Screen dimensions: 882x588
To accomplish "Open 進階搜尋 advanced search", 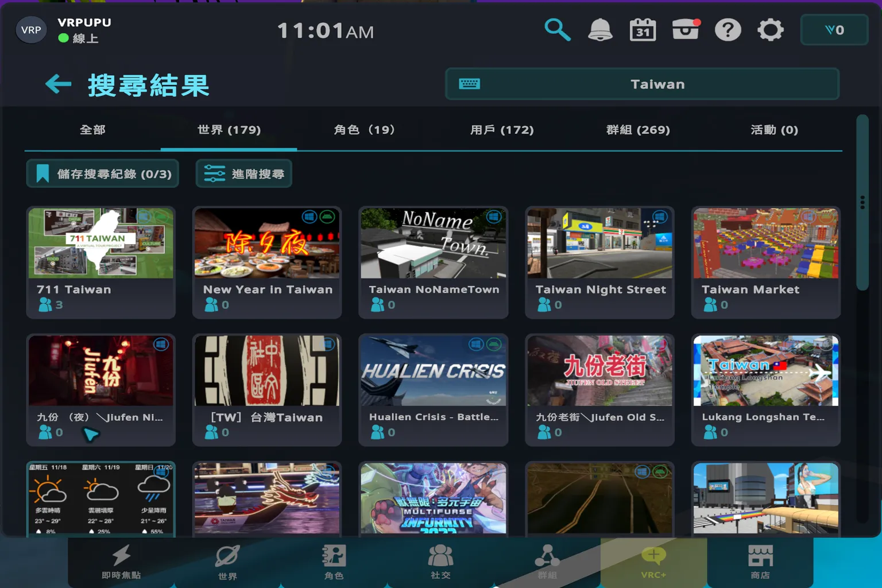I will point(244,173).
